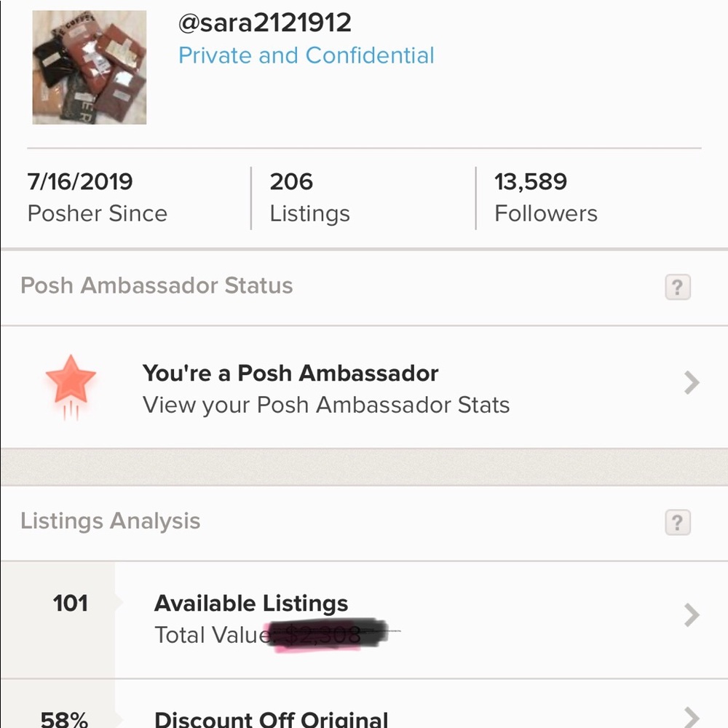The width and height of the screenshot is (728, 728).
Task: Select the Discount Off Original row
Action: (269, 719)
